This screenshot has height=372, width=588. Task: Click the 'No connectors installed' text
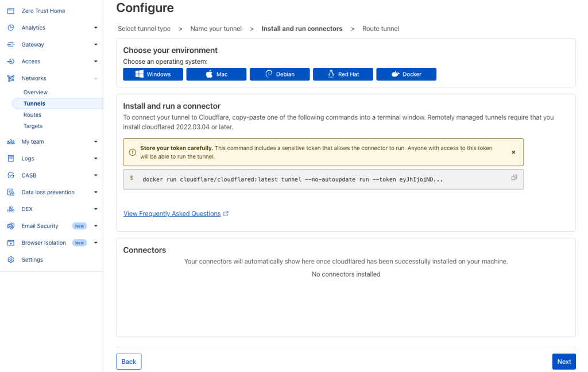point(346,274)
